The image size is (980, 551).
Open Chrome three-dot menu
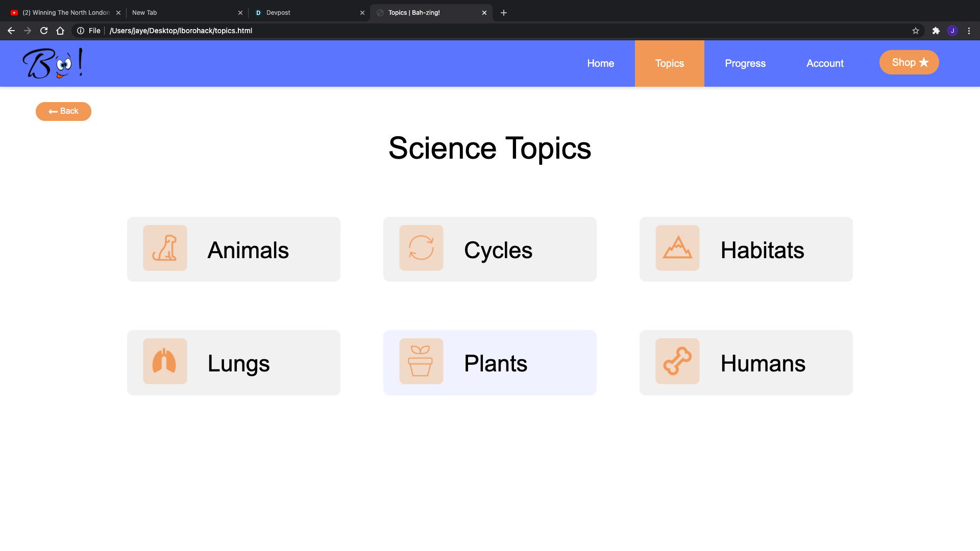point(969,31)
